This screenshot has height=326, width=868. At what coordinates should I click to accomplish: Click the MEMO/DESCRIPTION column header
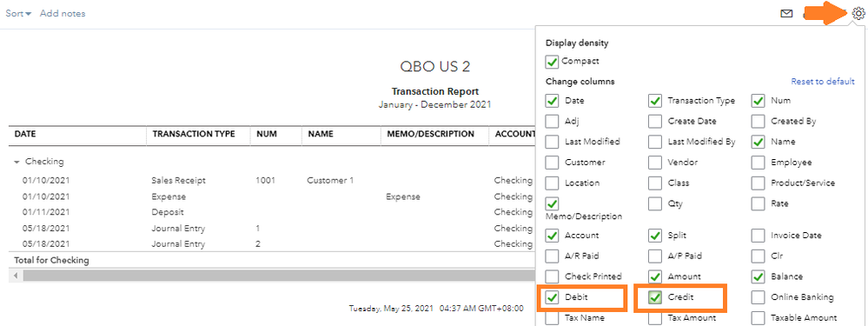coord(430,134)
